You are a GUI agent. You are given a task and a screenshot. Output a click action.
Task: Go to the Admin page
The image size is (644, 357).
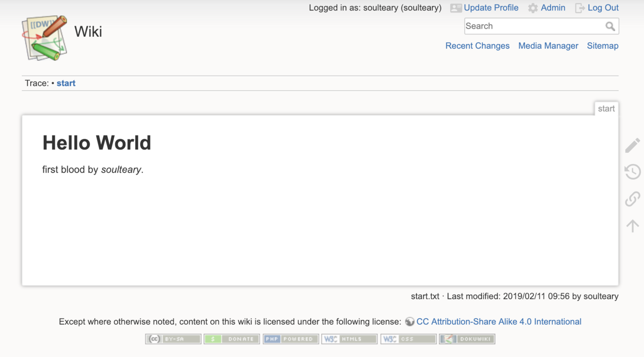point(553,8)
